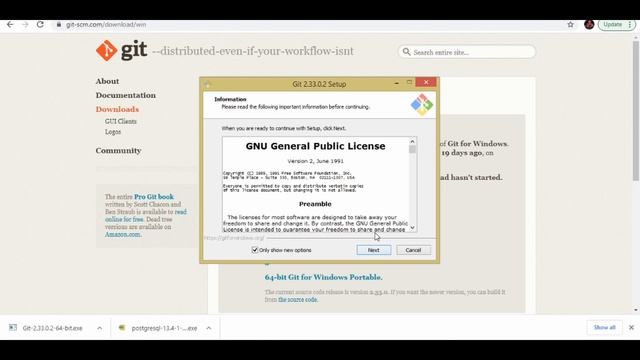Image resolution: width=640 pixels, height=360 pixels.
Task: Click the Preamble heading in license
Action: 315,204
